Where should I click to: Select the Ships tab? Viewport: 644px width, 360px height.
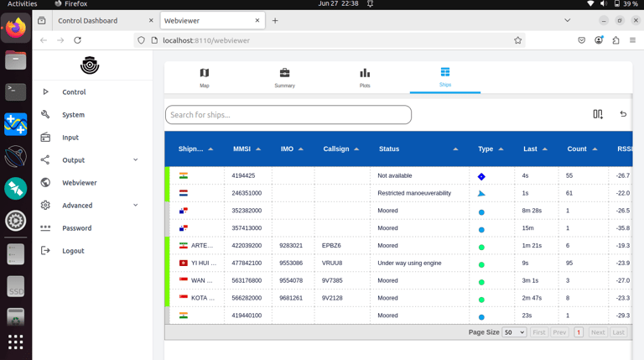(x=445, y=77)
